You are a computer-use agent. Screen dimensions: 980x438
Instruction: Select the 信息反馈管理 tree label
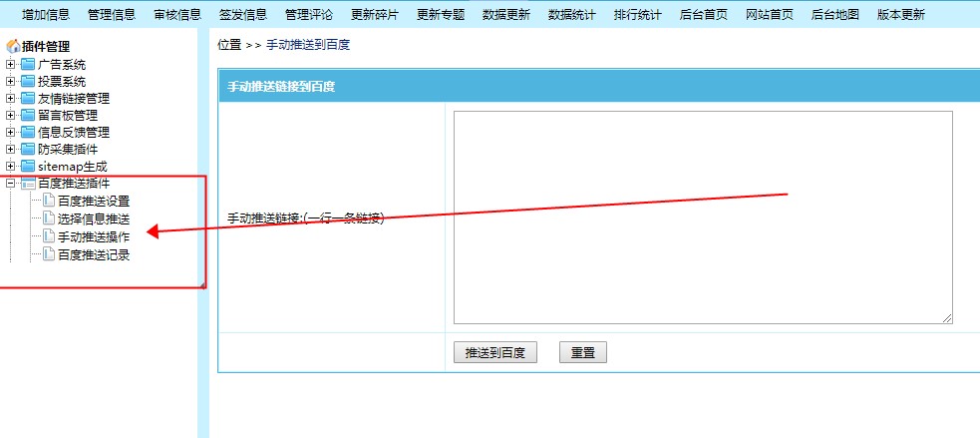pyautogui.click(x=74, y=132)
